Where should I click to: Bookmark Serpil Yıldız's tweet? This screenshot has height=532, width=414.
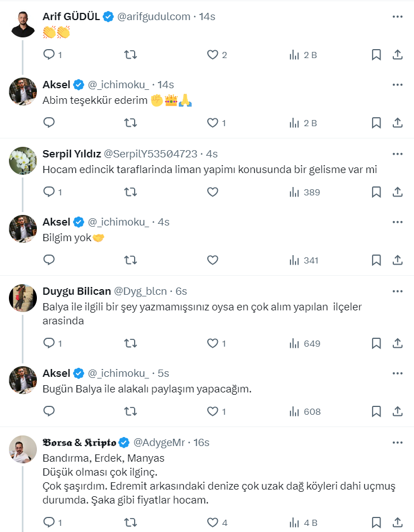point(377,192)
